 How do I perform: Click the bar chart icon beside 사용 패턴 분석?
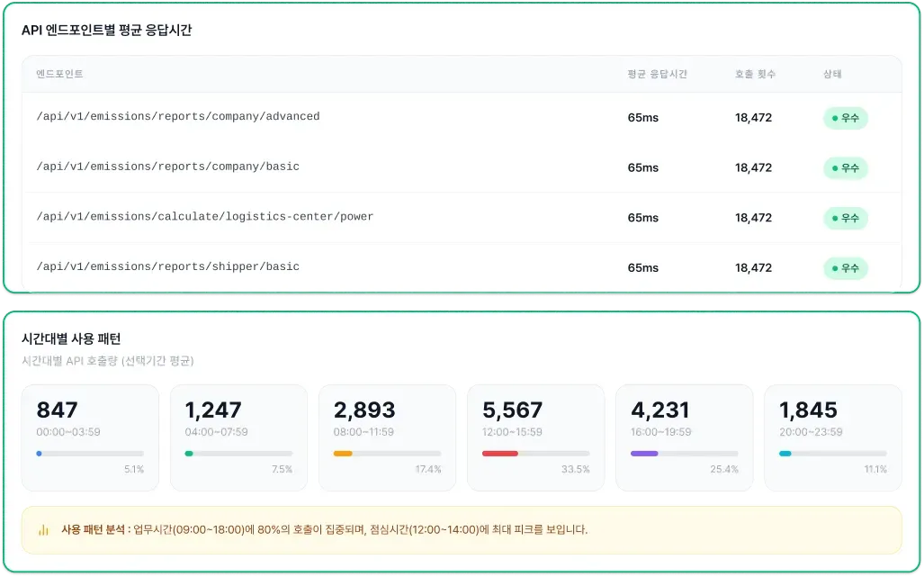[x=43, y=530]
